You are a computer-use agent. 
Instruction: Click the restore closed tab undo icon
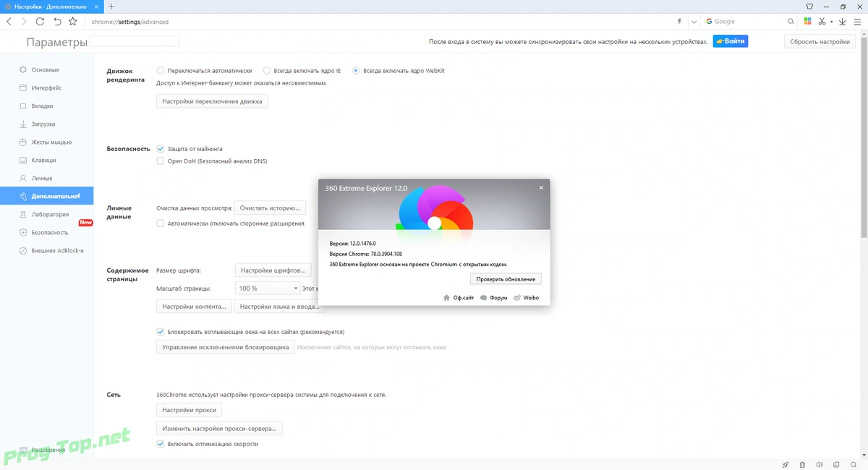[x=57, y=22]
